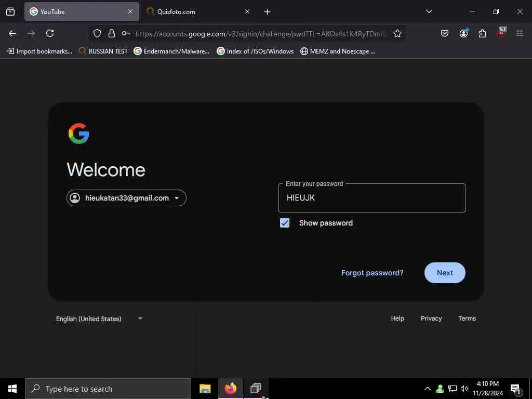532x399 pixels.
Task: Open File Explorer from the taskbar
Action: click(x=205, y=389)
